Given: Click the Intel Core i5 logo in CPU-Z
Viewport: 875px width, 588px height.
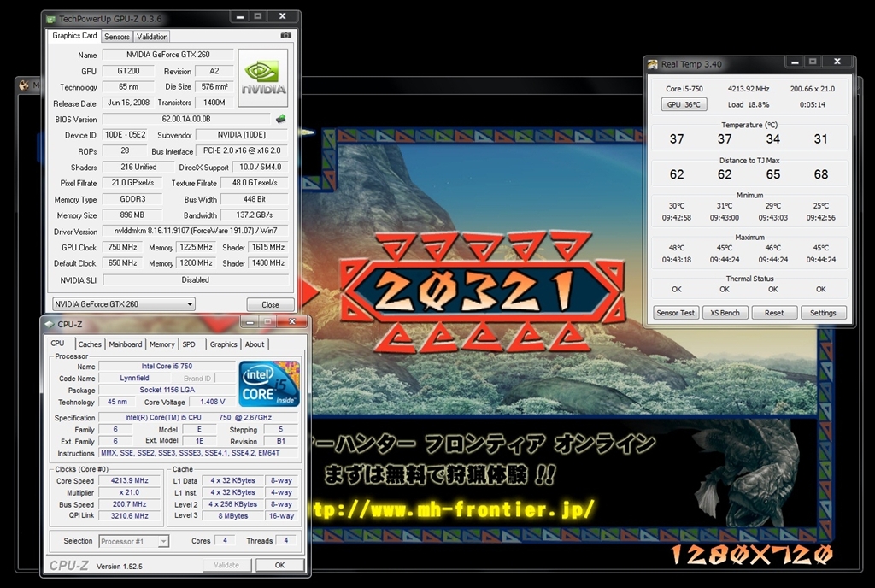Looking at the screenshot, I should click(x=269, y=384).
